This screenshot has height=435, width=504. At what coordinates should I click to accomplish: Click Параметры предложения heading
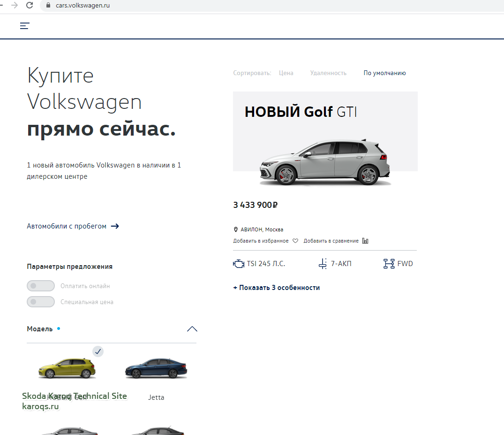tap(70, 267)
